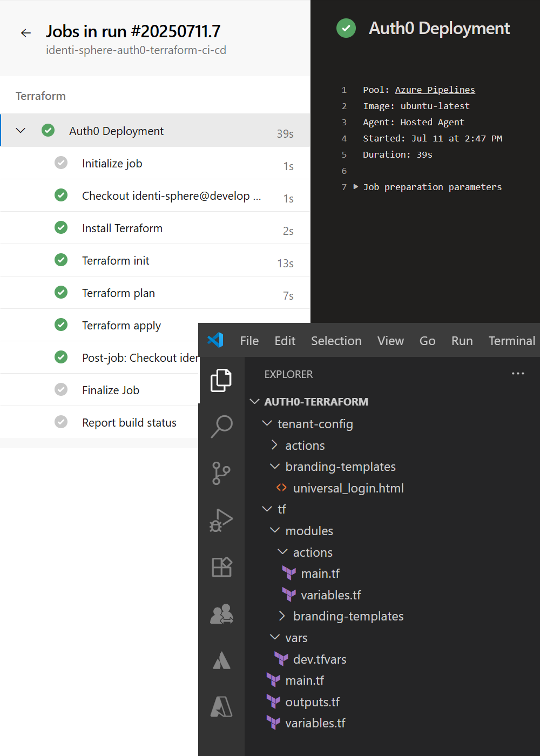540x756 pixels.
Task: Open universal_login.html file
Action: (x=348, y=488)
